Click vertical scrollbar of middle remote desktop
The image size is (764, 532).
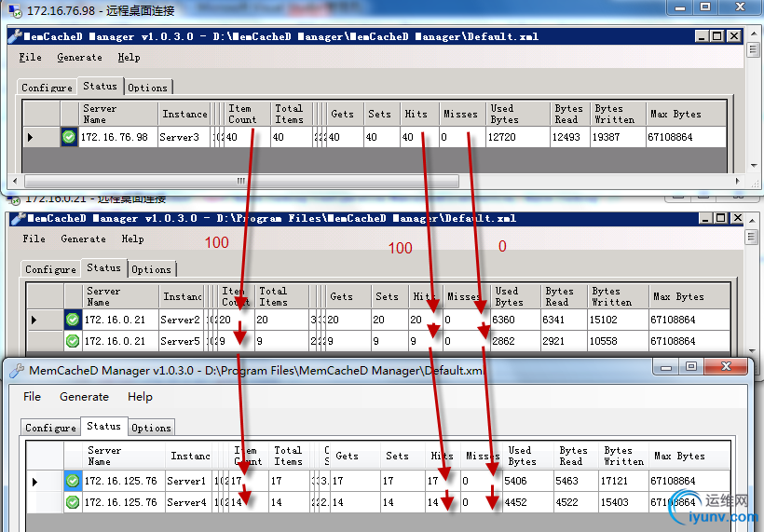pyautogui.click(x=751, y=238)
